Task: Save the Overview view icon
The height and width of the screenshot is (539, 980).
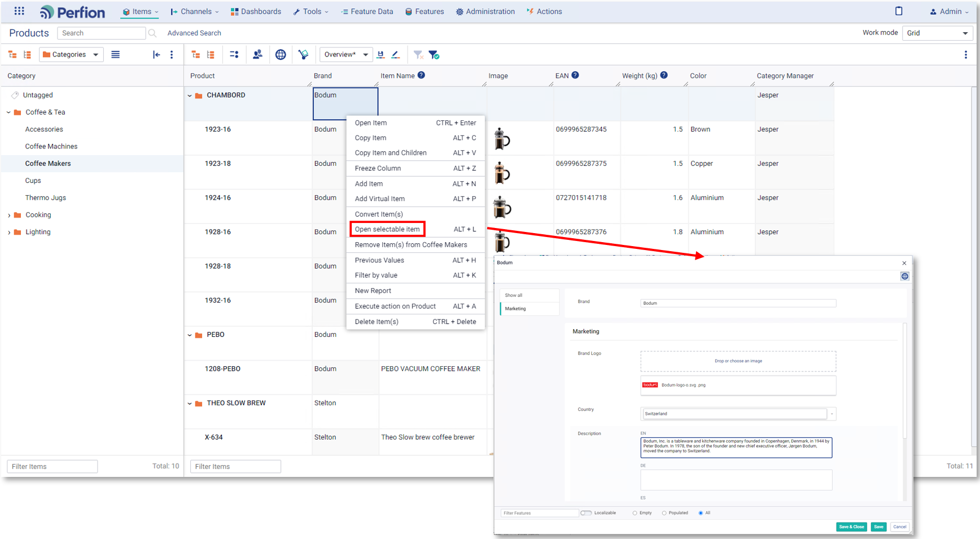Action: [x=380, y=55]
